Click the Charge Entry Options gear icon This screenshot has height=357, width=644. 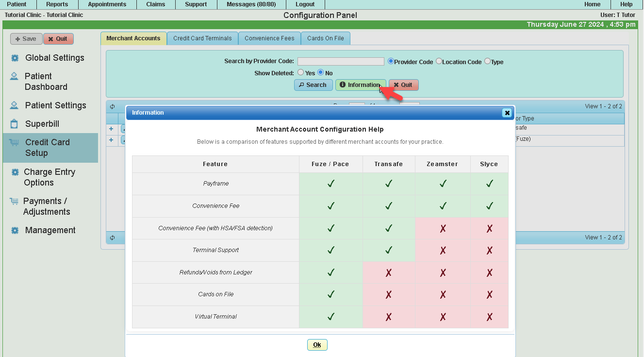[15, 172]
